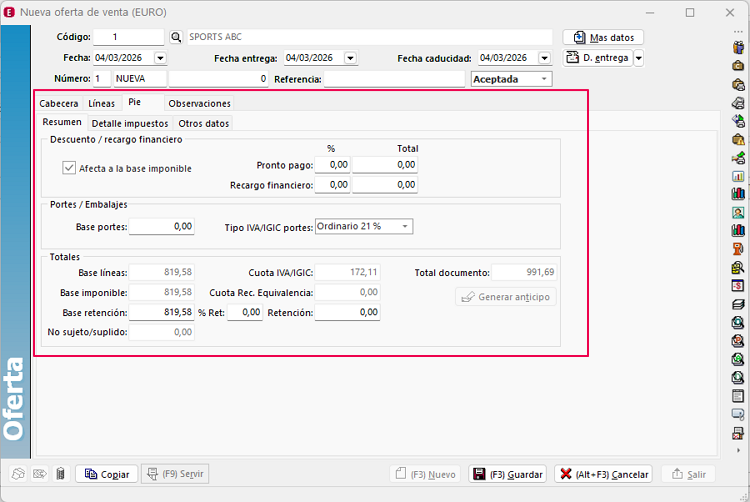Select the Resumen subtab
750x502 pixels.
tap(62, 122)
